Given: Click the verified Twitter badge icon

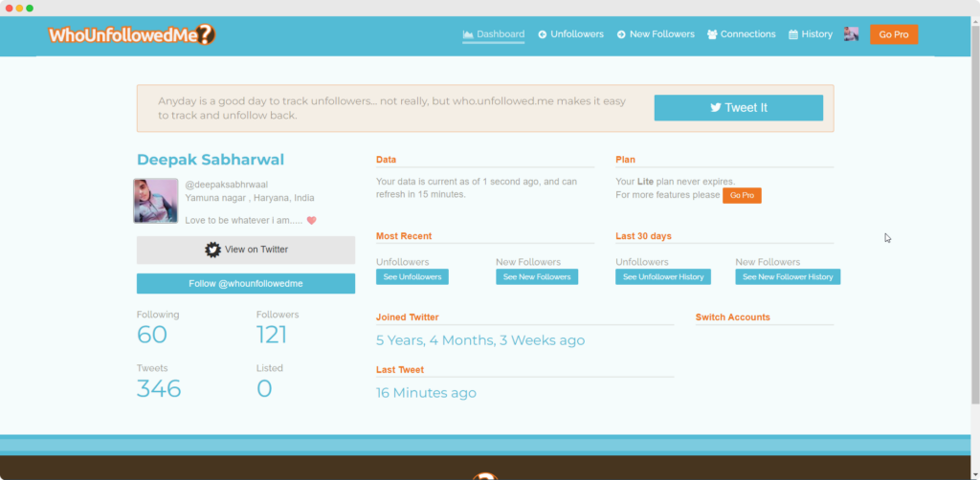Looking at the screenshot, I should (x=212, y=250).
